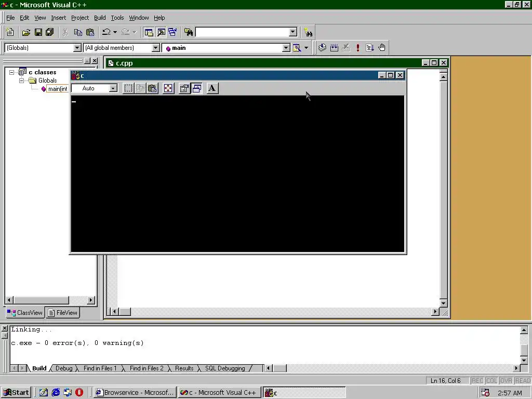
Task: Click the Mark selection icon in console window
Action: [128, 88]
